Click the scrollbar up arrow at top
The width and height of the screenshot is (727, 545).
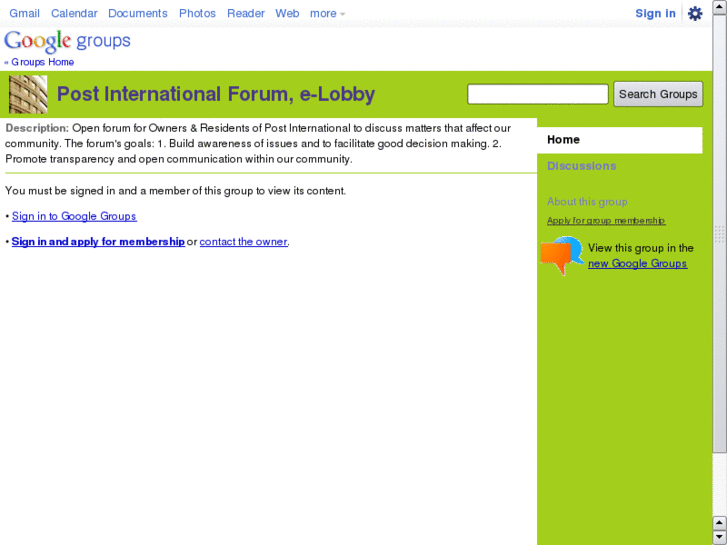(x=719, y=7)
